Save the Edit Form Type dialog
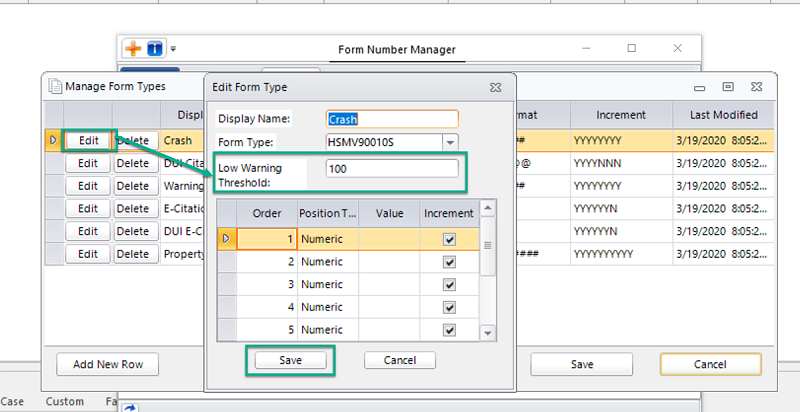The height and width of the screenshot is (412, 800). coord(290,360)
